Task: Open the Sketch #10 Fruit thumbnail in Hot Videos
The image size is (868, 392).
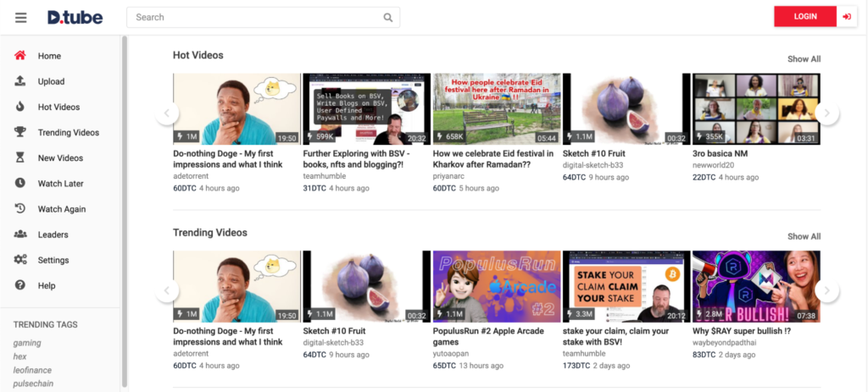Action: point(626,109)
